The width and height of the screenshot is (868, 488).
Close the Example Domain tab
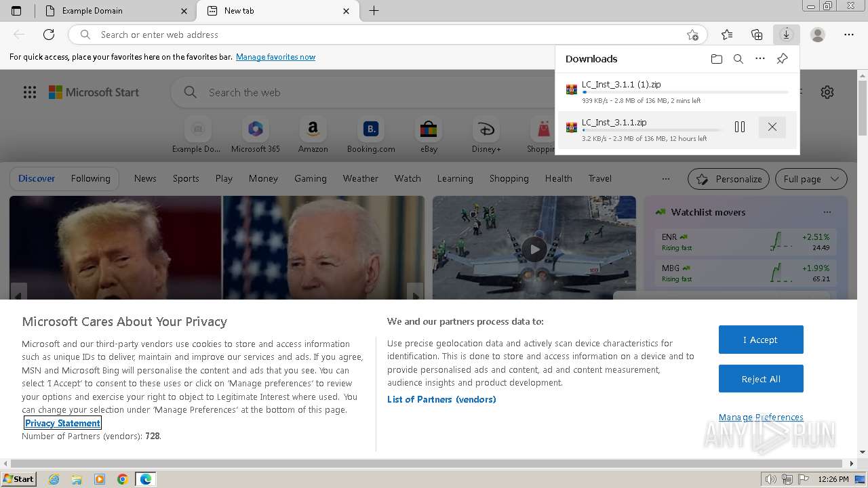pyautogui.click(x=184, y=11)
